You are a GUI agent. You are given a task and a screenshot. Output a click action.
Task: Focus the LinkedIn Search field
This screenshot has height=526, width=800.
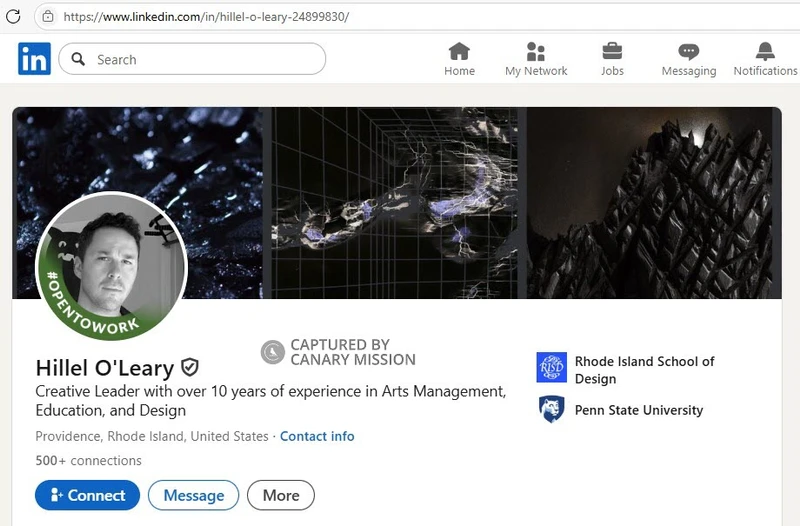[192, 59]
